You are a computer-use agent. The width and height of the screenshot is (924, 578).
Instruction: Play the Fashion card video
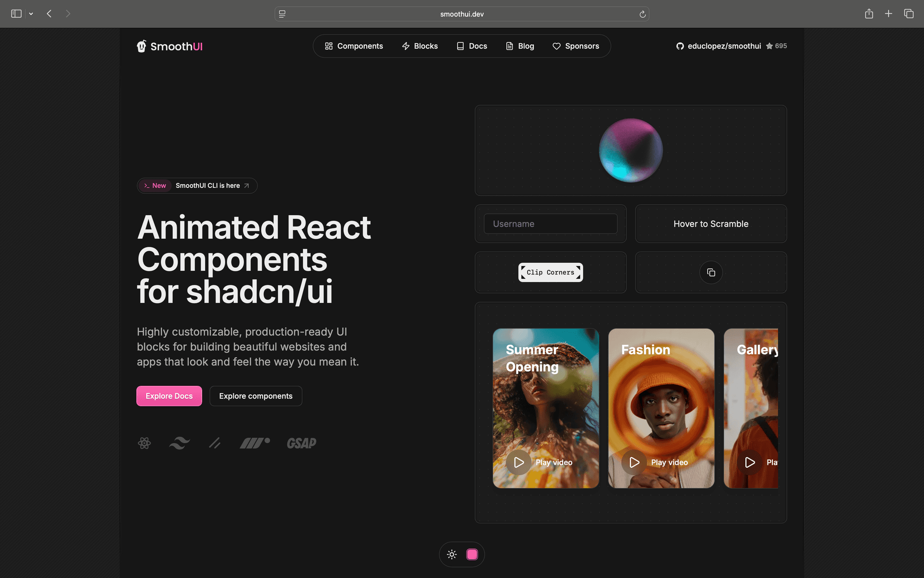(634, 462)
